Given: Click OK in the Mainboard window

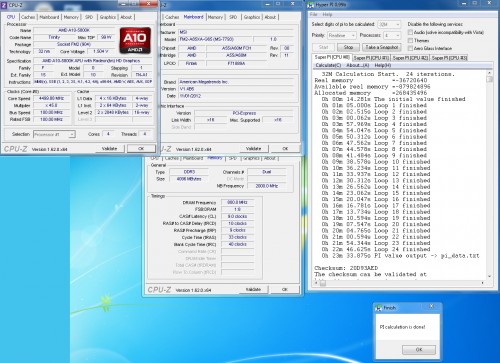Looking at the screenshot, I should (x=285, y=149).
